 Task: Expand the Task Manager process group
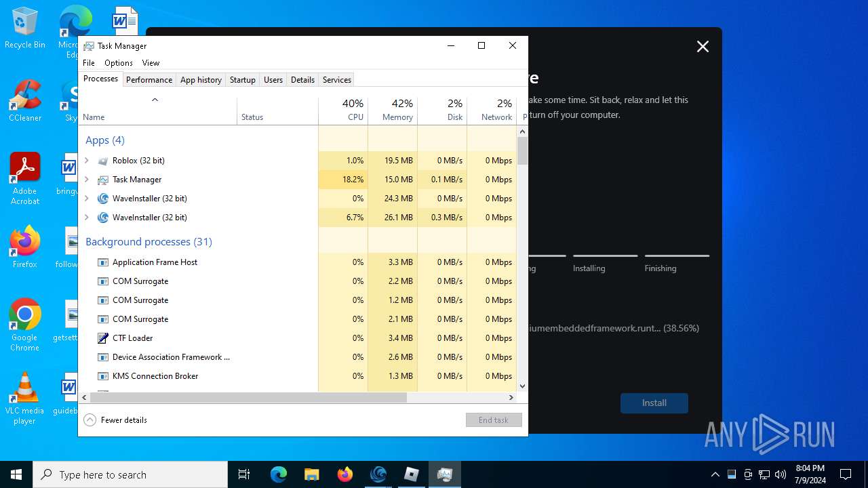coord(87,180)
